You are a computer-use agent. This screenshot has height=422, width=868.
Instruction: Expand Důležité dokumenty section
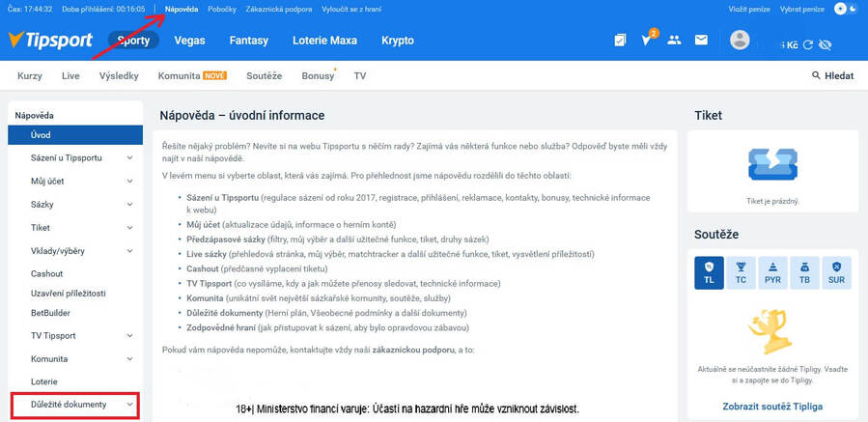(75, 405)
